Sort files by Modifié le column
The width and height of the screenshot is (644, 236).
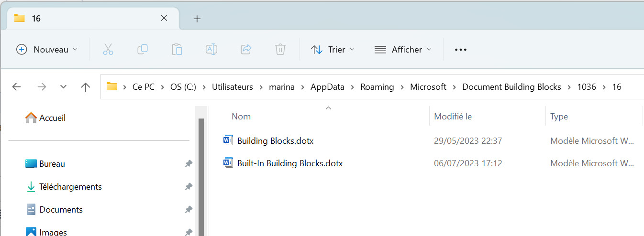click(x=453, y=117)
